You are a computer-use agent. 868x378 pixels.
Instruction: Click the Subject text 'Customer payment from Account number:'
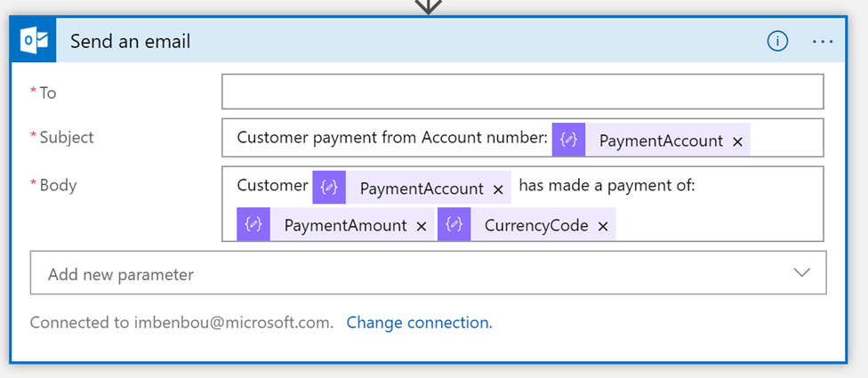(x=392, y=138)
